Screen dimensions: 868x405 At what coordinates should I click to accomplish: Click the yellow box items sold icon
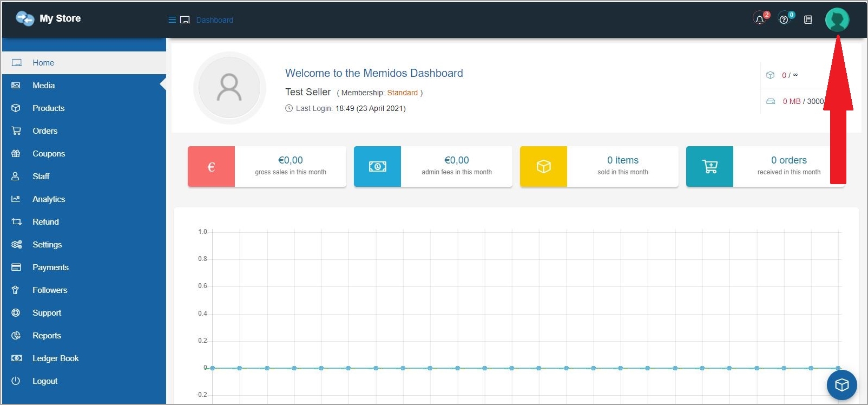pos(543,167)
